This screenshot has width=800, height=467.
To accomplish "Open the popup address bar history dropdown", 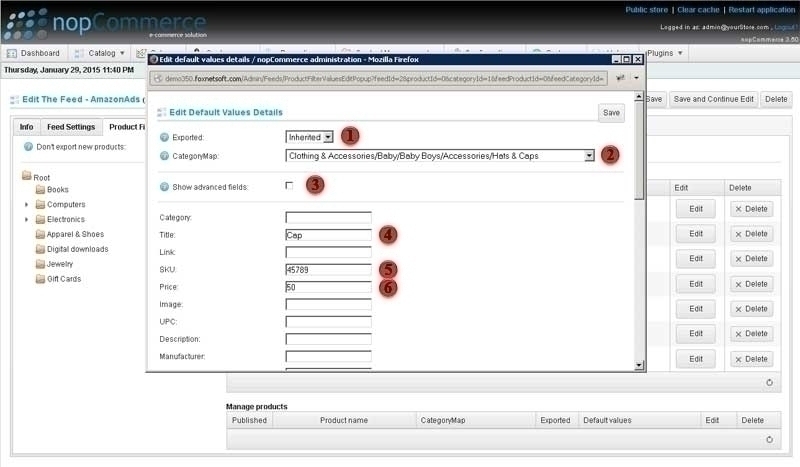I will point(636,78).
